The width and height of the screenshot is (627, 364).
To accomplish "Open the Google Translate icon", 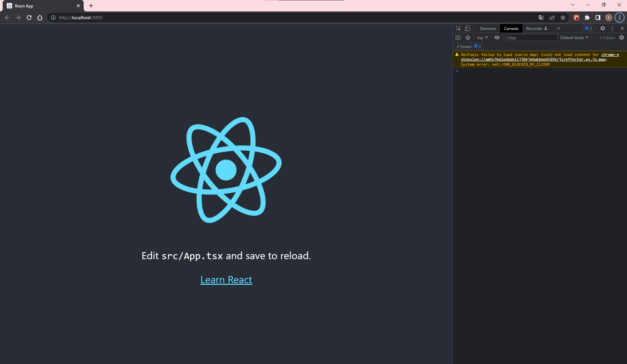I will [541, 18].
